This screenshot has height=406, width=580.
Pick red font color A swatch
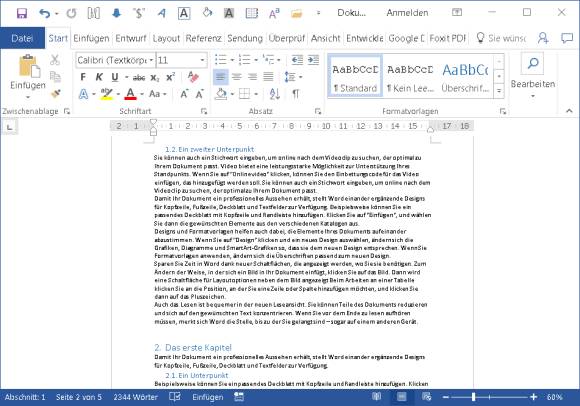coord(130,94)
